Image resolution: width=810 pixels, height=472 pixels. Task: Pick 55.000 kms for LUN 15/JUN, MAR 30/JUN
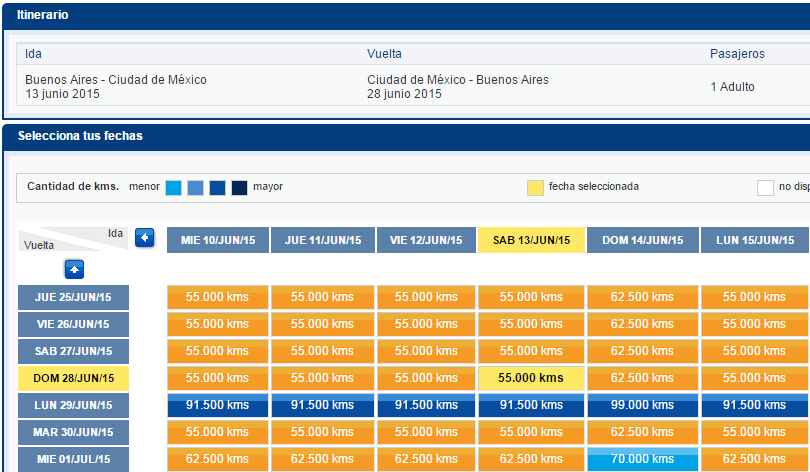tap(754, 432)
